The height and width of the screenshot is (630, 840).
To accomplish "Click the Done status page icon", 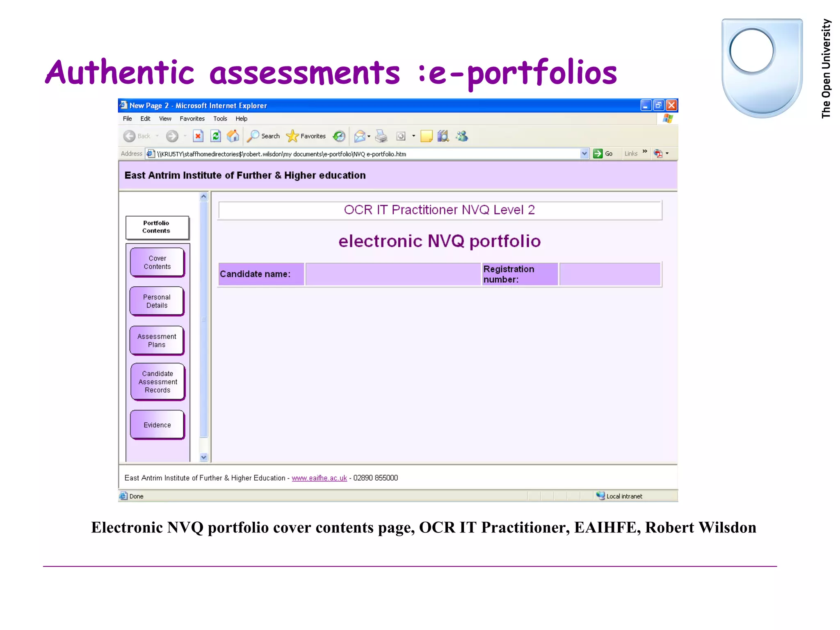I will pos(123,496).
